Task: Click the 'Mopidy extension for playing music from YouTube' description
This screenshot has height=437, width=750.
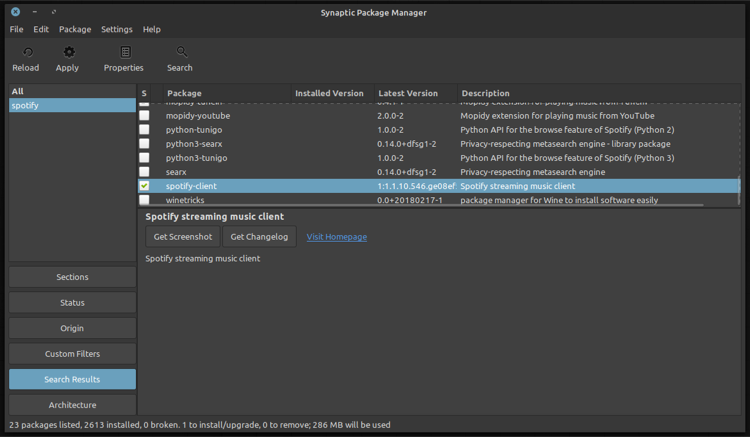Action: coord(557,116)
